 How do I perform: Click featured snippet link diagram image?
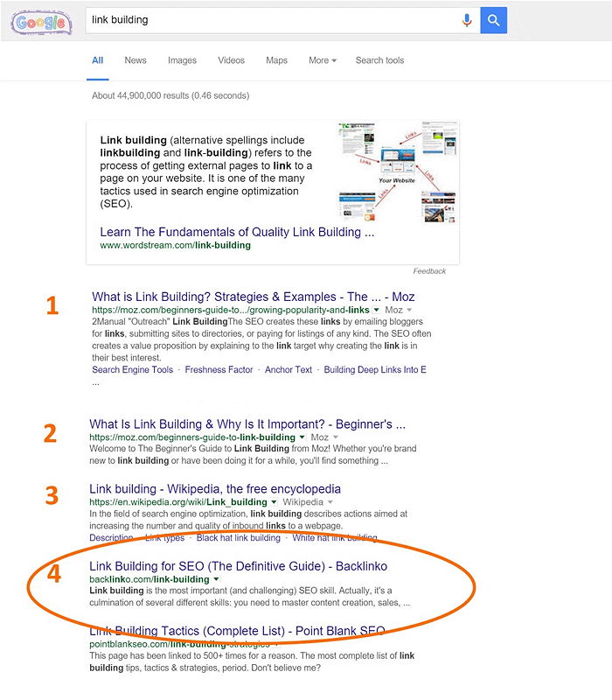tap(398, 172)
